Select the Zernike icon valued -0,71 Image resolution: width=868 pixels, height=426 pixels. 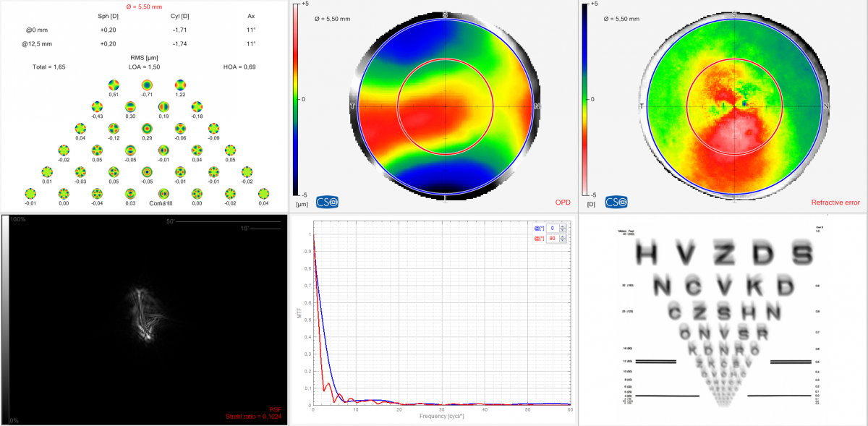point(147,85)
